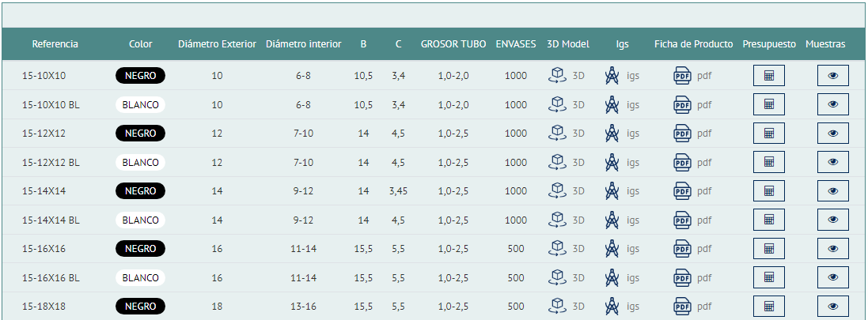Click reference 15-16X16 in the table

(44, 249)
